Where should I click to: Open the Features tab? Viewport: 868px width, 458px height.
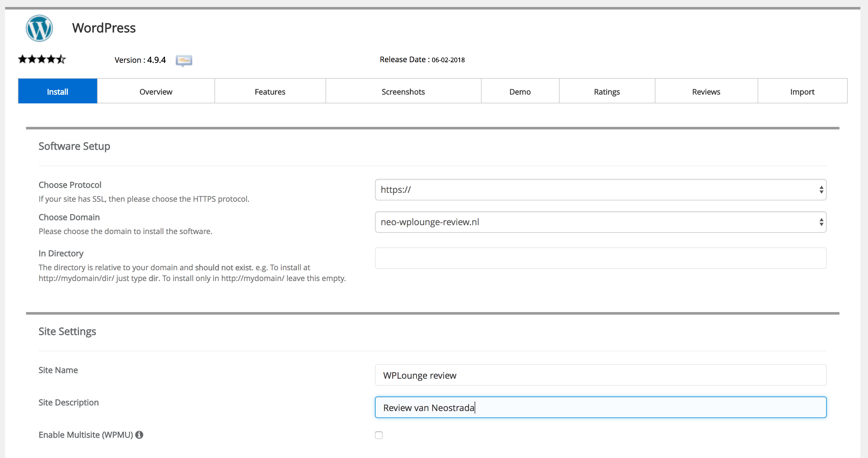(270, 91)
